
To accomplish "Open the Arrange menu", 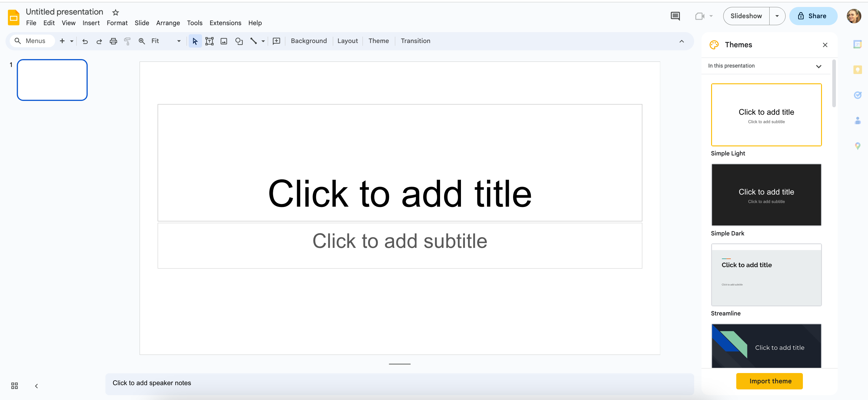I will pyautogui.click(x=167, y=23).
